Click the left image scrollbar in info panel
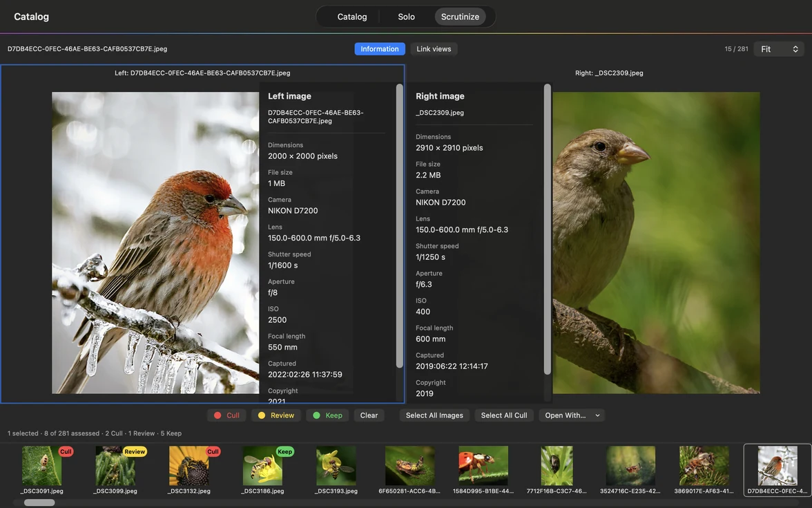This screenshot has width=812, height=508. point(399,226)
